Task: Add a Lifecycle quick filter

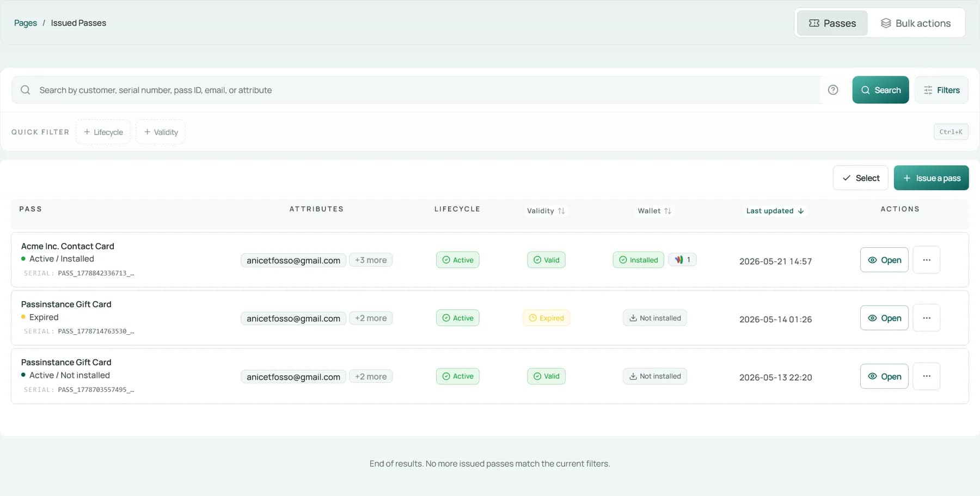Action: pos(103,132)
